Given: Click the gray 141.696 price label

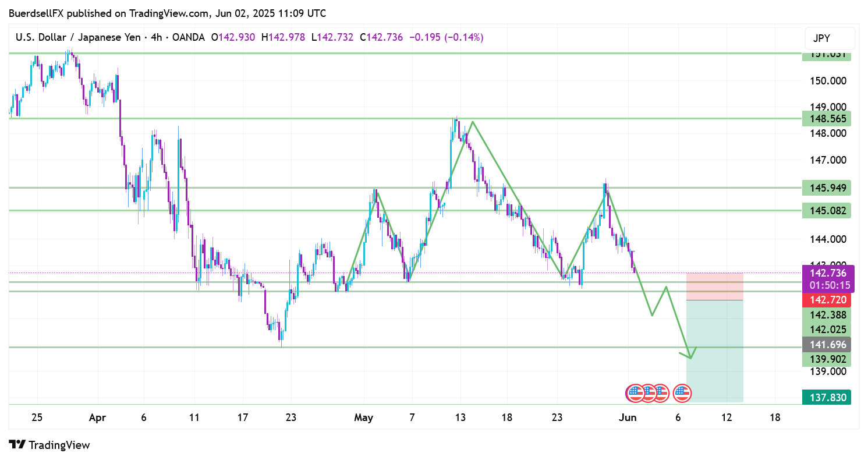Looking at the screenshot, I should coord(827,344).
